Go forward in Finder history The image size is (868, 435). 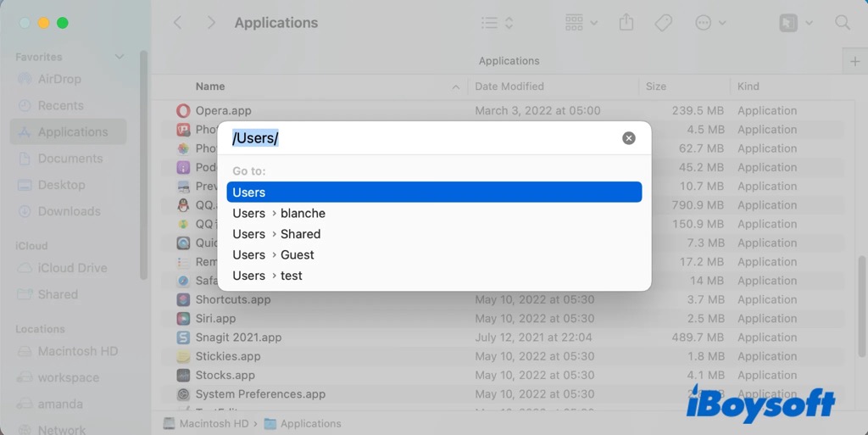(211, 23)
